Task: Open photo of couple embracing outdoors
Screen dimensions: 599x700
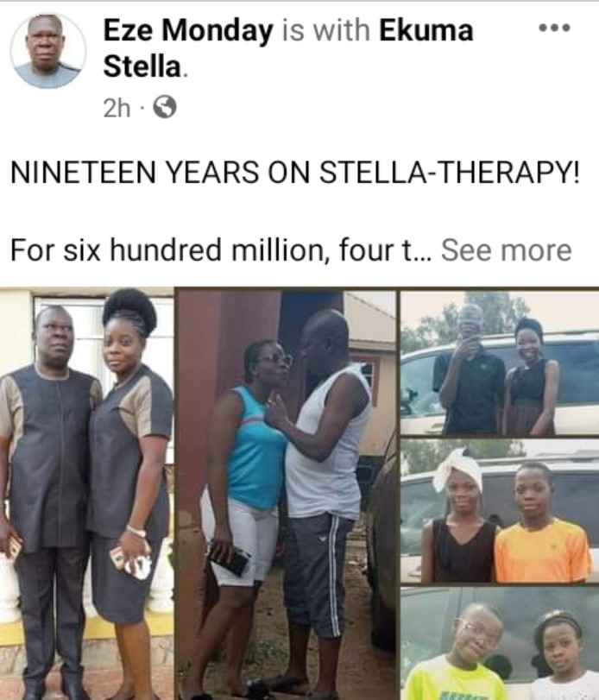Action: [286, 494]
